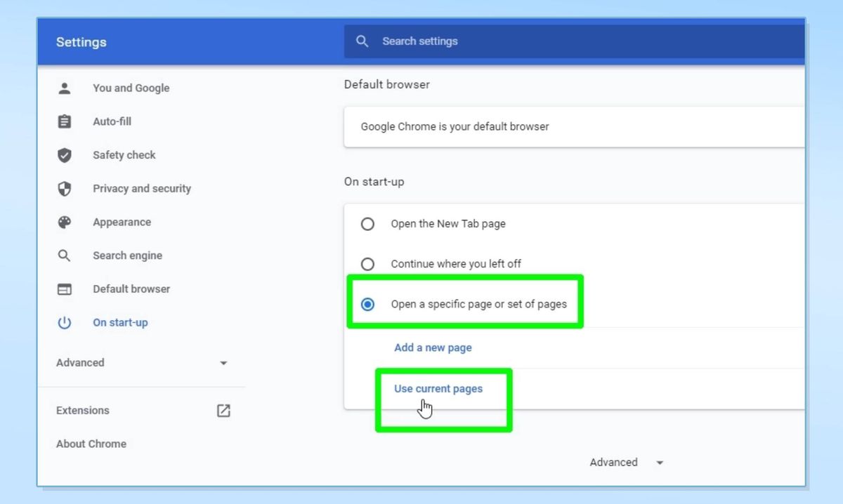Select the Appearance palette icon
Image resolution: width=843 pixels, height=504 pixels.
(x=65, y=222)
